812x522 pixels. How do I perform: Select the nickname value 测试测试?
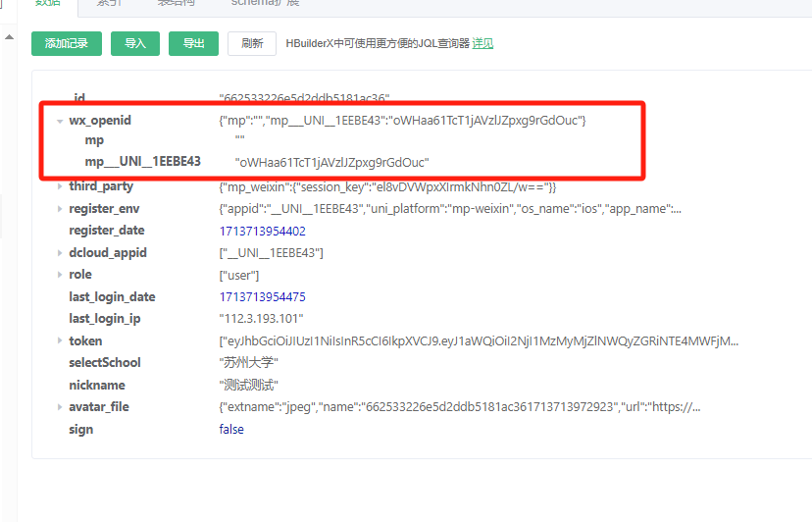click(x=249, y=385)
